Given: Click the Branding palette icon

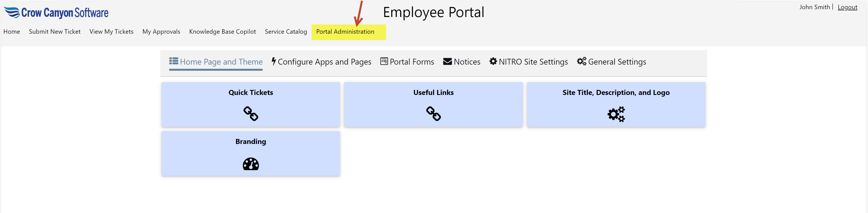Looking at the screenshot, I should (251, 164).
